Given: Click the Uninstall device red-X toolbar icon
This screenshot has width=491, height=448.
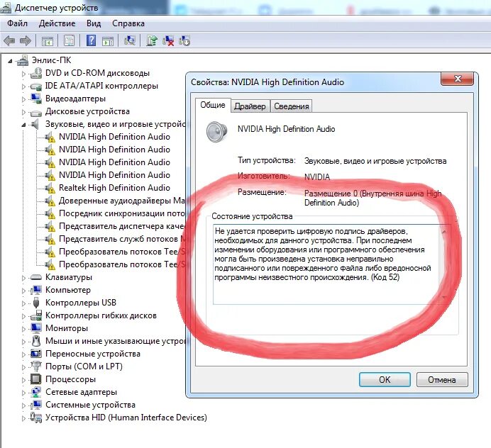Looking at the screenshot, I should (168, 40).
